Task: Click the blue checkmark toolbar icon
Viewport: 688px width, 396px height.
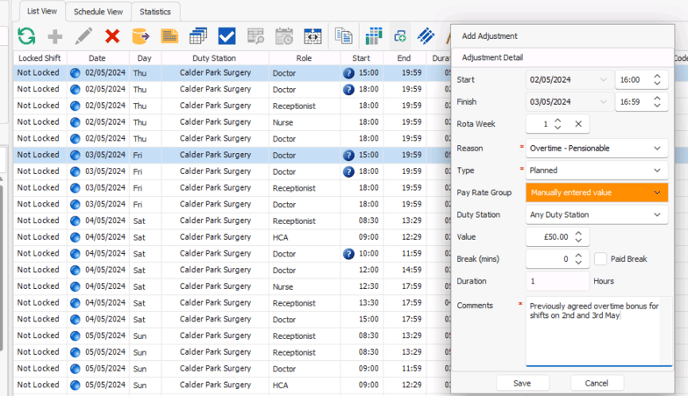Action: 227,36
